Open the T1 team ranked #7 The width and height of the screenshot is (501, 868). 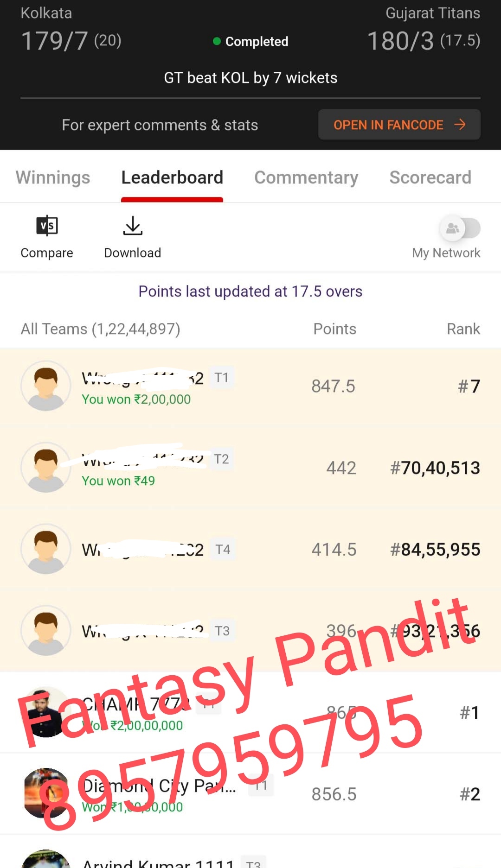pos(250,387)
